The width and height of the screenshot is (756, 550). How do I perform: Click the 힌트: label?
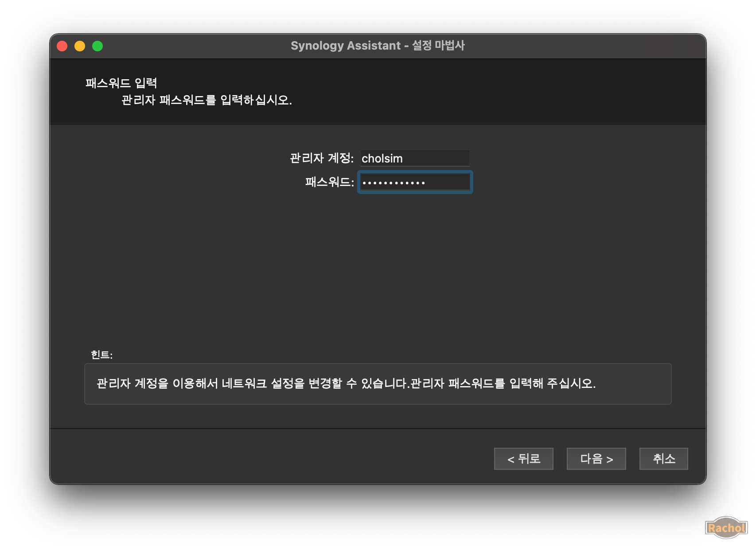click(101, 355)
